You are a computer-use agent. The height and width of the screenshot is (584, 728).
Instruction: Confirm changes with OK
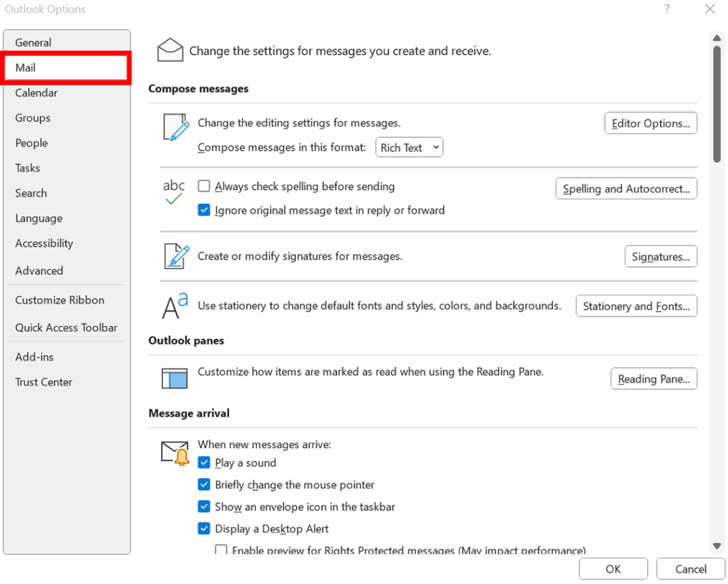coord(612,568)
